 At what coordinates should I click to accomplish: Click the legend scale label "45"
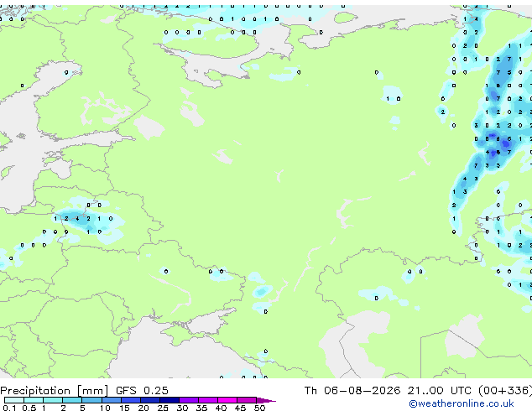[x=240, y=408]
